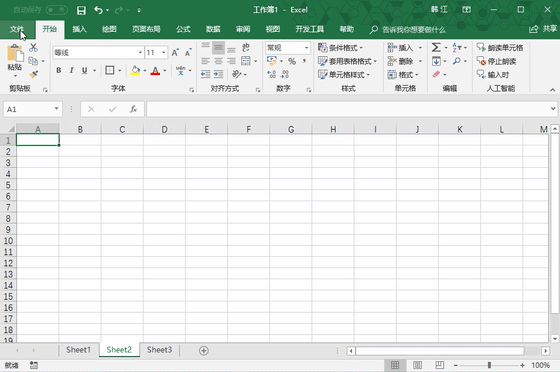Viewport: 560px width, 372px height.
Task: Open Insert cells button
Action: coord(401,47)
